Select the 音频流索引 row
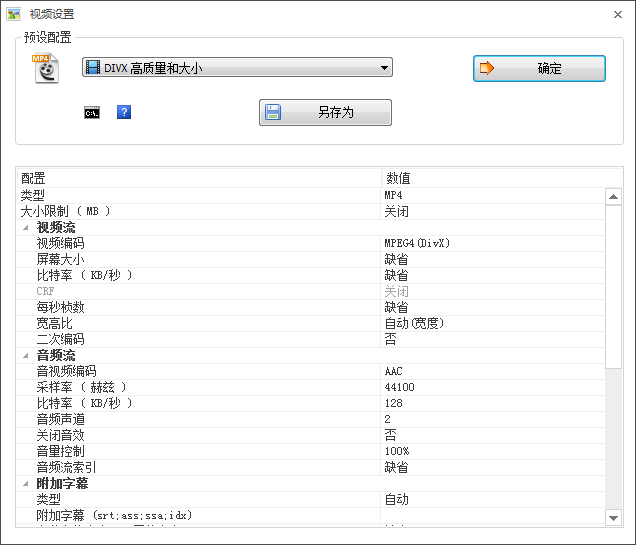This screenshot has height=545, width=636. pyautogui.click(x=311, y=468)
